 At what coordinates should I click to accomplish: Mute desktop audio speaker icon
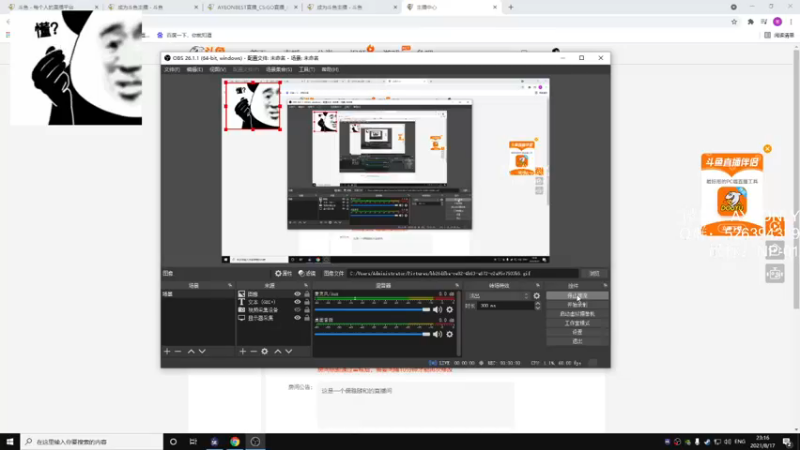[x=437, y=334]
